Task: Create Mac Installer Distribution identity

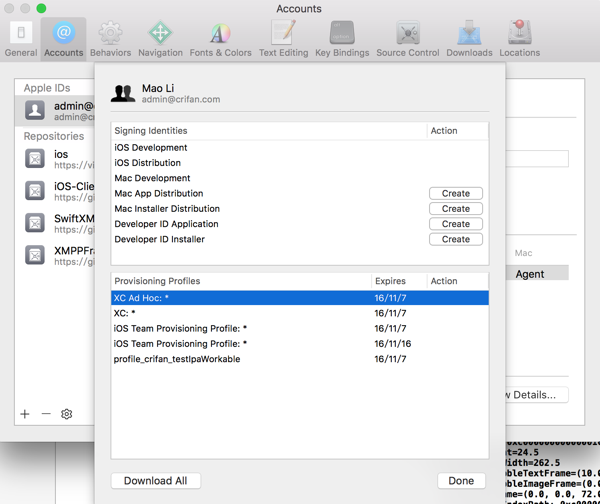Action: [x=456, y=209]
